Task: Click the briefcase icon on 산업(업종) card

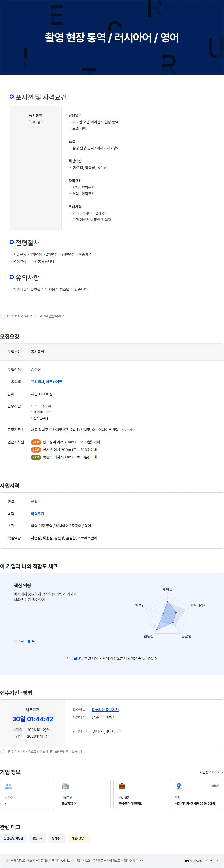Action: point(122,786)
